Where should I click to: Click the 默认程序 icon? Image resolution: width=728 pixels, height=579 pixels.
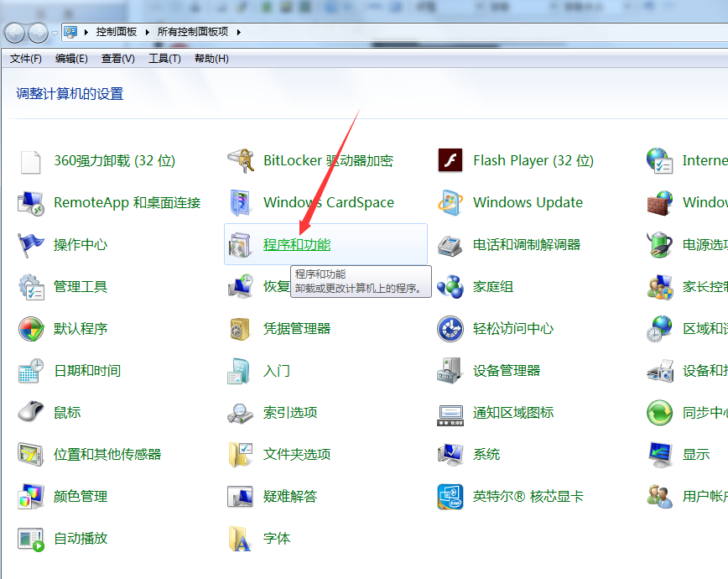tap(31, 329)
